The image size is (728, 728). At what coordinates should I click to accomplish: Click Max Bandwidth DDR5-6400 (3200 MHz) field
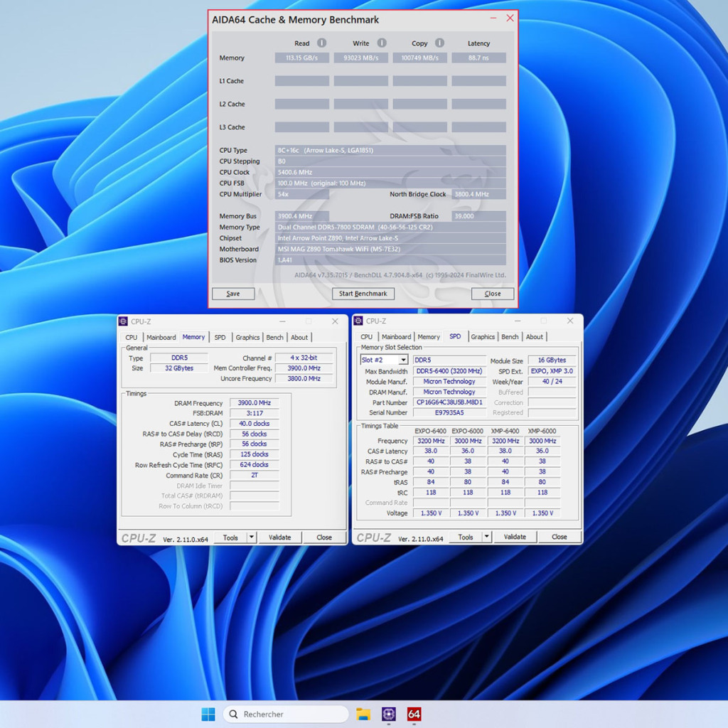tap(449, 371)
